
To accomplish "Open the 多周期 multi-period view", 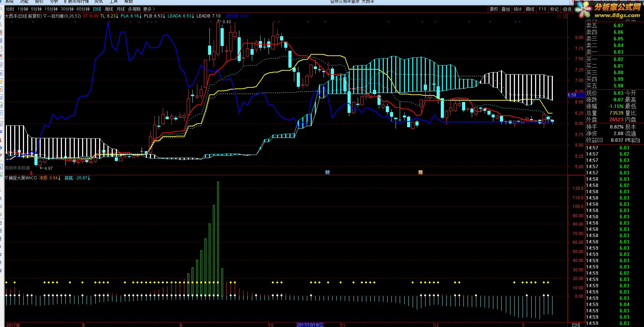I will (x=134, y=9).
